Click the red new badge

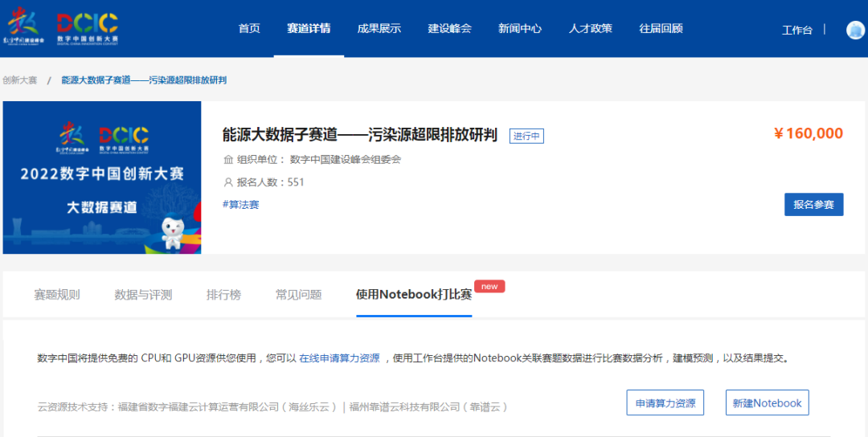point(489,287)
